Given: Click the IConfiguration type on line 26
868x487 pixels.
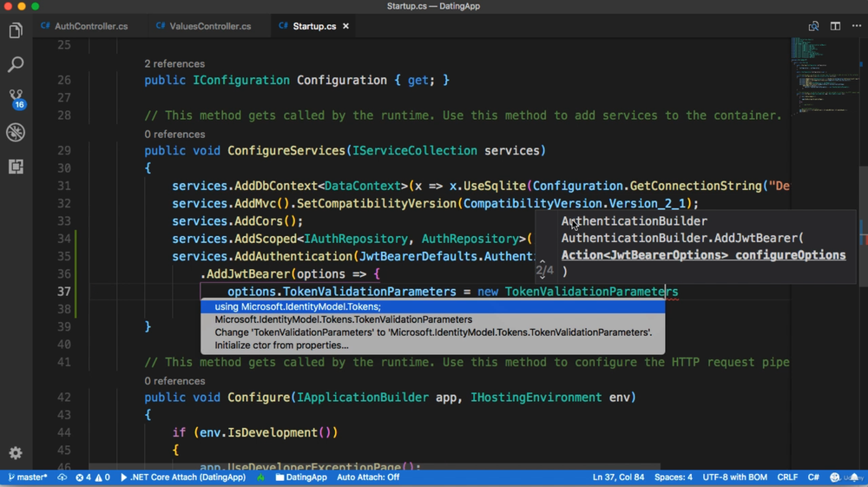Looking at the screenshot, I should tap(240, 80).
